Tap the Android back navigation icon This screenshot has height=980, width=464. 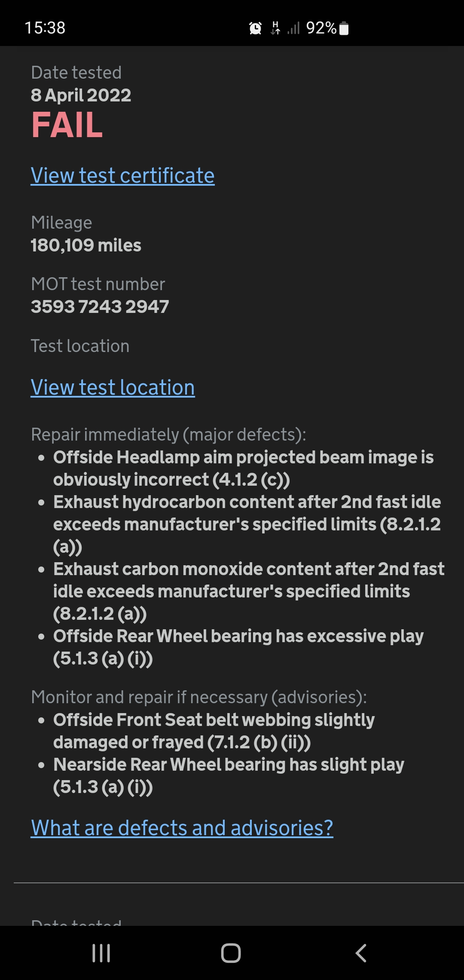361,953
